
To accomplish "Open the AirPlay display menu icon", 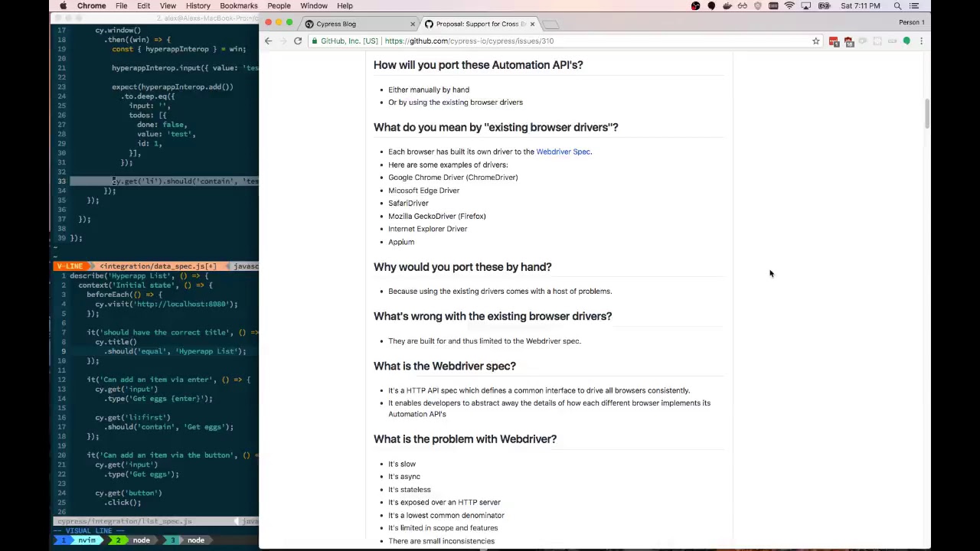I will [x=806, y=6].
